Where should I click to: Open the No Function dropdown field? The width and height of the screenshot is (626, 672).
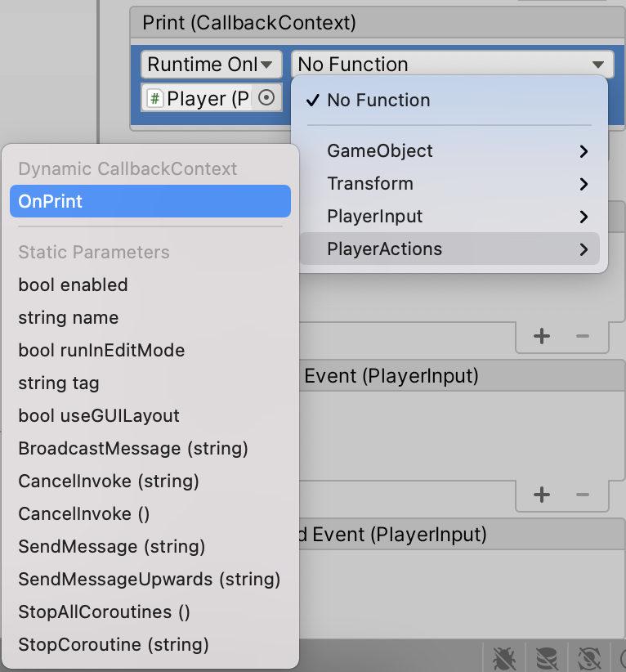[452, 65]
